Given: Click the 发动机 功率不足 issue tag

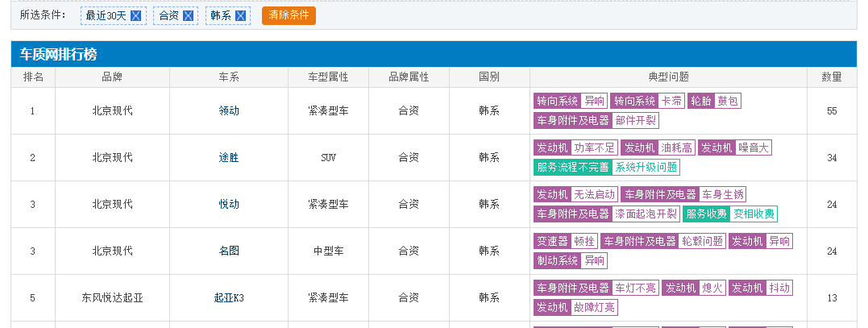Looking at the screenshot, I should 575,147.
